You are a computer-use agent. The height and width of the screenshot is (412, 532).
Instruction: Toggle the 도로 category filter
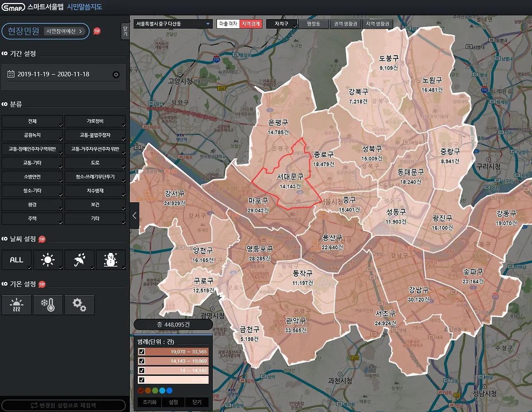tap(95, 163)
